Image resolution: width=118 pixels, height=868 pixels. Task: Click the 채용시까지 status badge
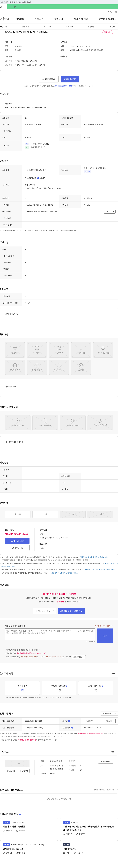pyautogui.click(x=108, y=32)
